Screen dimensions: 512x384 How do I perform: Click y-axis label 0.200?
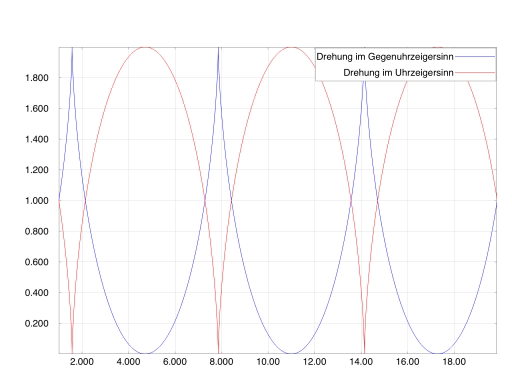37,324
